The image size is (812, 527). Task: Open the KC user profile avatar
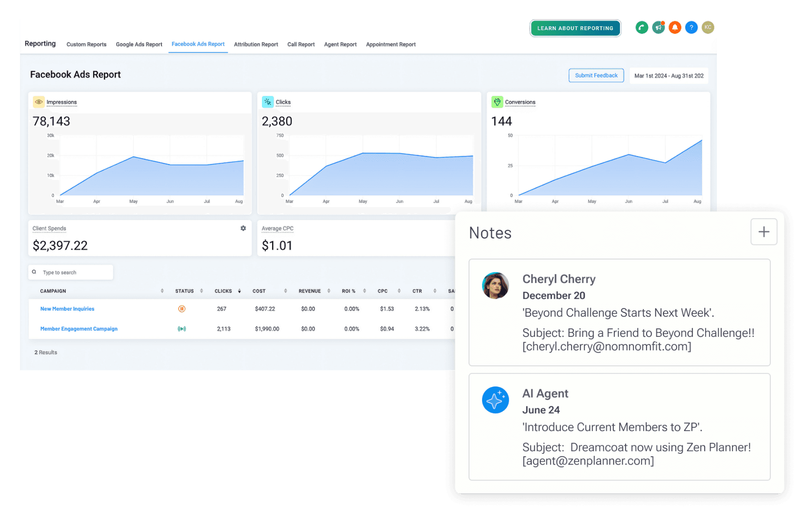point(708,28)
